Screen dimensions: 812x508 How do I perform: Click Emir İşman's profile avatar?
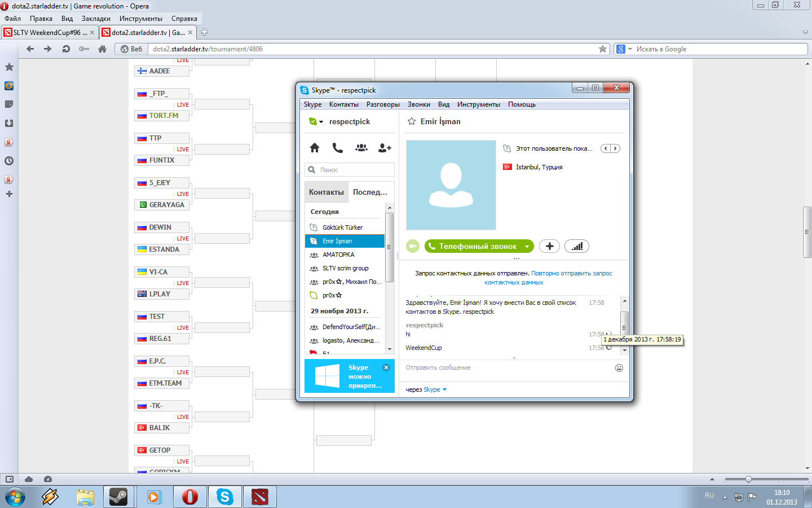451,185
